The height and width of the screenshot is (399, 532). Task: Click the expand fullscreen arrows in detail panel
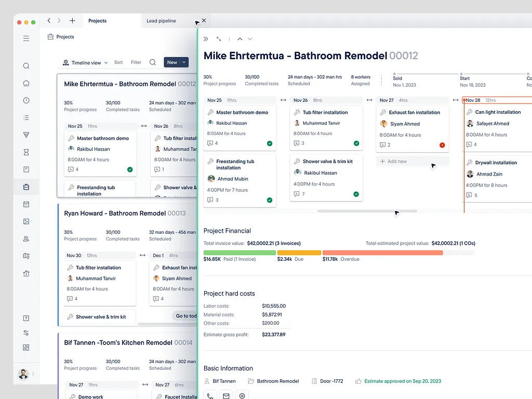click(x=219, y=39)
